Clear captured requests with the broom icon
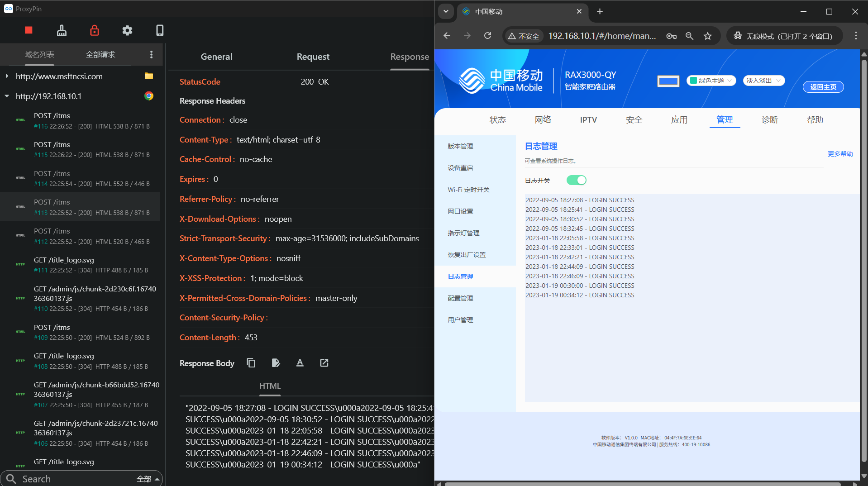The width and height of the screenshot is (868, 486). coord(62,30)
